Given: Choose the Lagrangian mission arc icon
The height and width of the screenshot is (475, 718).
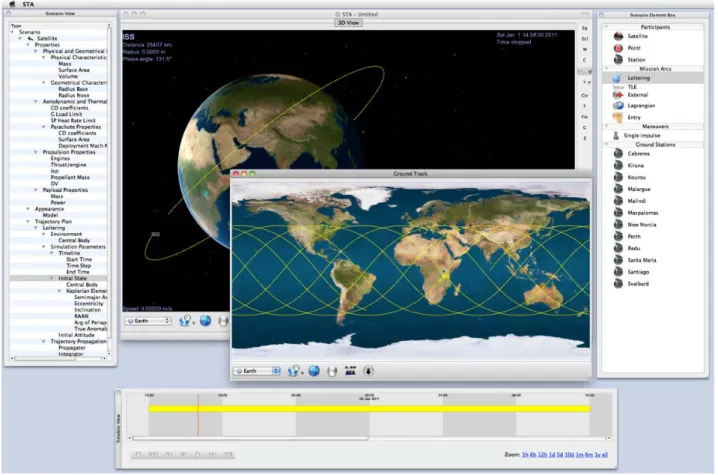Looking at the screenshot, I should click(618, 106).
